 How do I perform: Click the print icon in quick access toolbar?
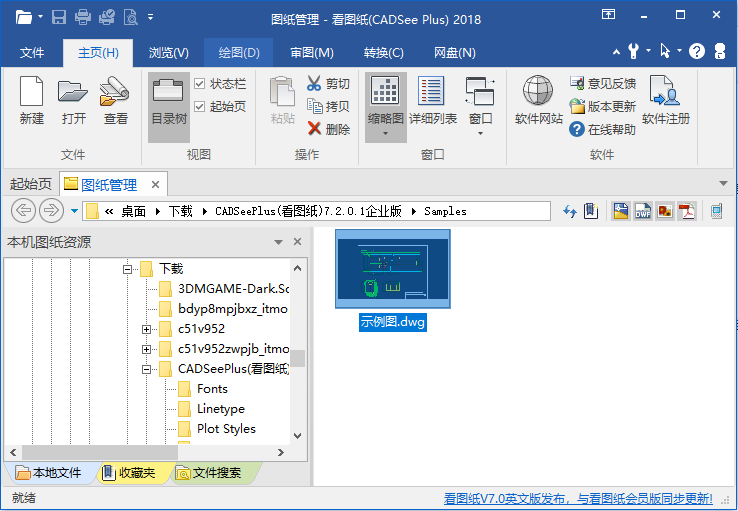click(83, 18)
